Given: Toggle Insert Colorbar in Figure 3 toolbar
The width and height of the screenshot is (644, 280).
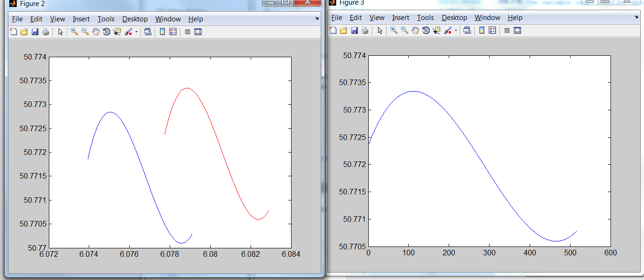Looking at the screenshot, I should point(482,31).
